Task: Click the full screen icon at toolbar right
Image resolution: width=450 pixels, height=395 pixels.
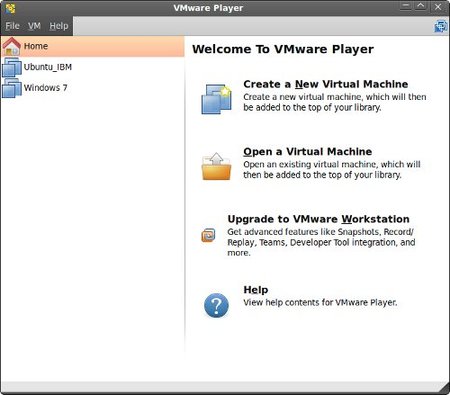Action: click(441, 26)
